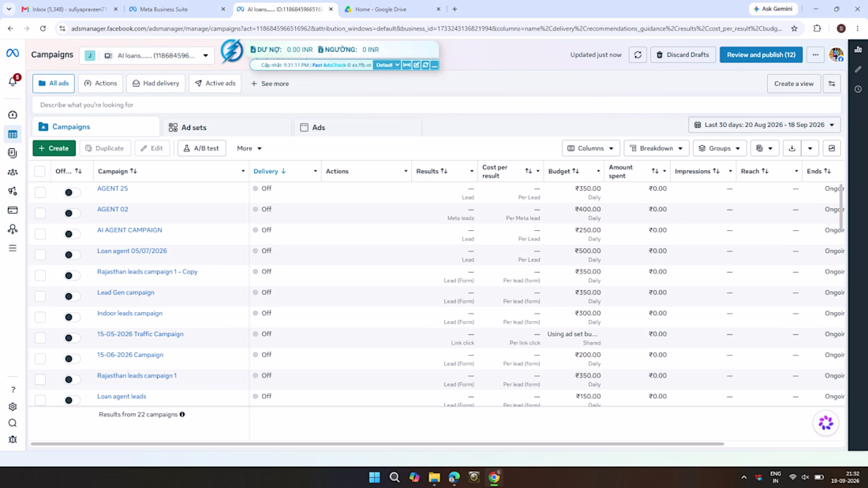Open Search magnifier icon in left sidebar

[13, 423]
